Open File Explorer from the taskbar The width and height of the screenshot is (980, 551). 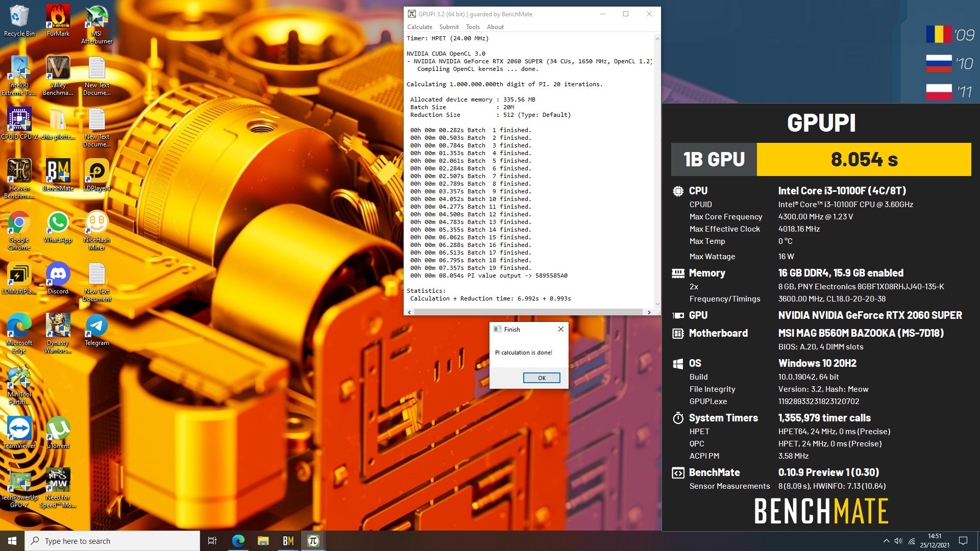tap(263, 541)
